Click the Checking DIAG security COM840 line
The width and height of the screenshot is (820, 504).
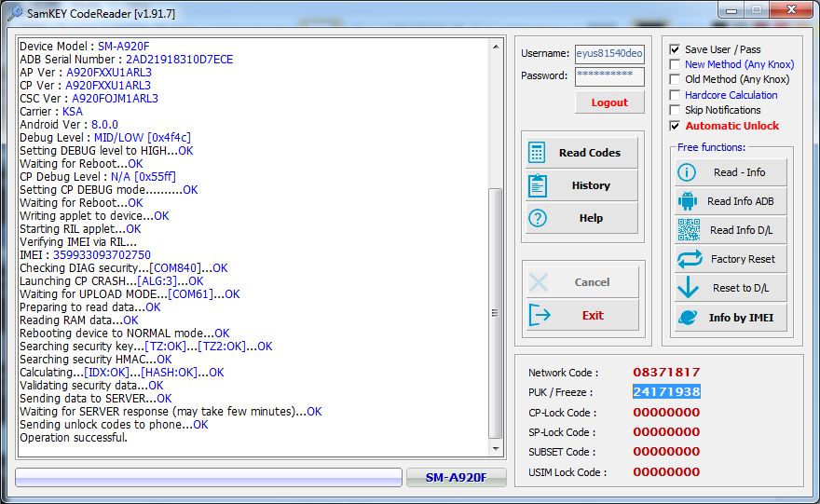tap(123, 268)
